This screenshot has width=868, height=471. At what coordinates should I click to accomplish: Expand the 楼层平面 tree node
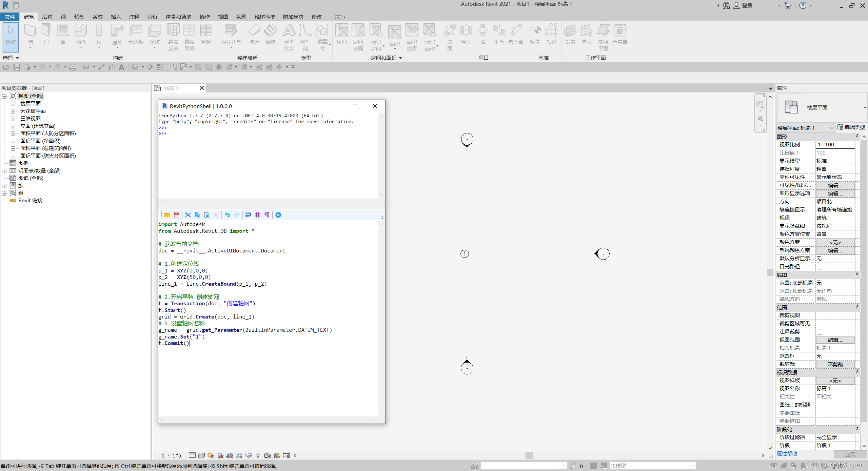pyautogui.click(x=13, y=104)
